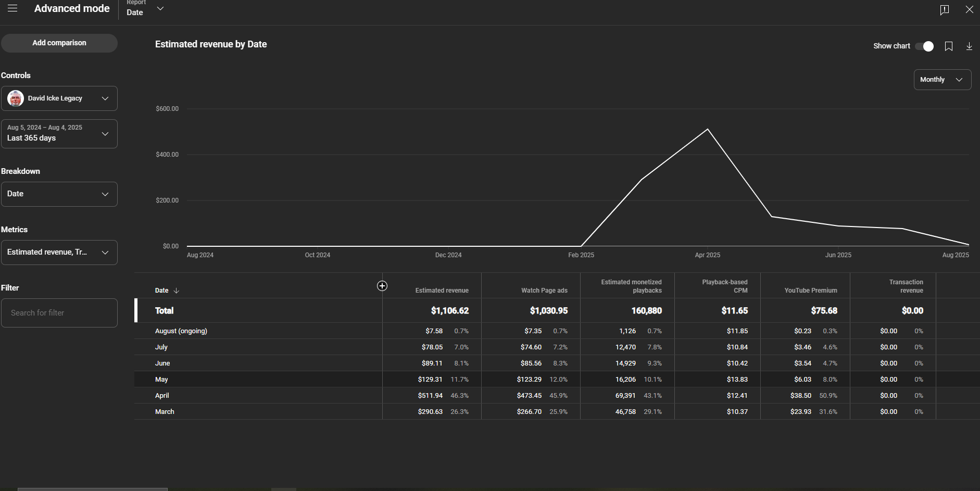Click the $13.83 May CPM value
The image size is (980, 491).
coord(737,380)
